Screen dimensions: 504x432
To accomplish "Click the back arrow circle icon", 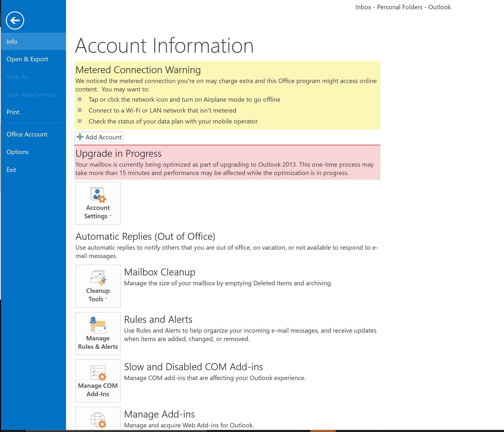I will tap(15, 20).
